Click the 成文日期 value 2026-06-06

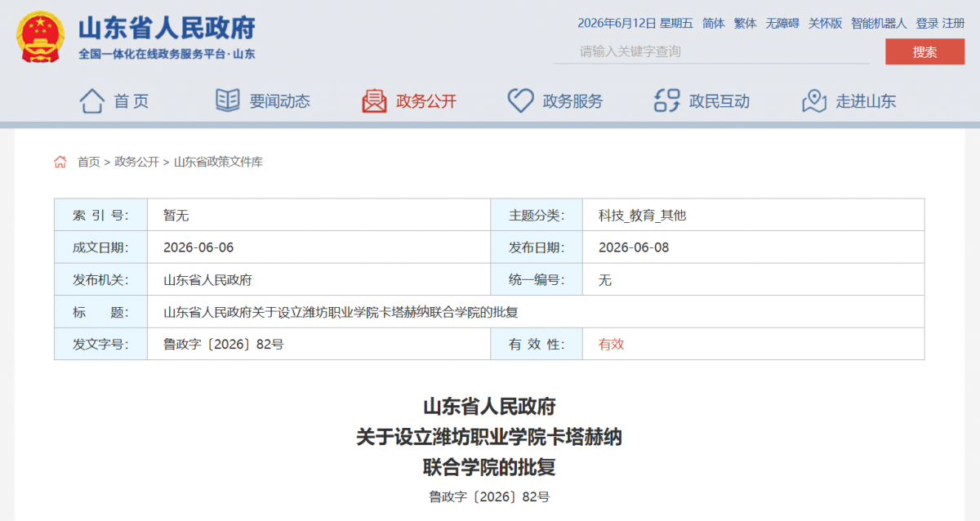[198, 247]
